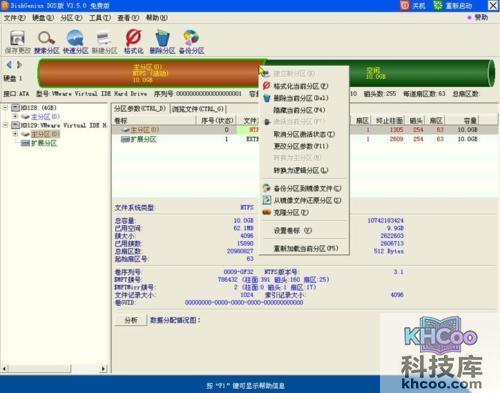Click the 1305 end cylinder cell
500x393 pixels.
(x=396, y=130)
